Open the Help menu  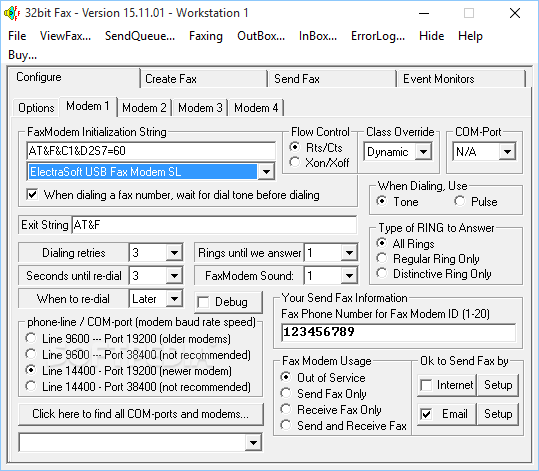click(x=470, y=36)
